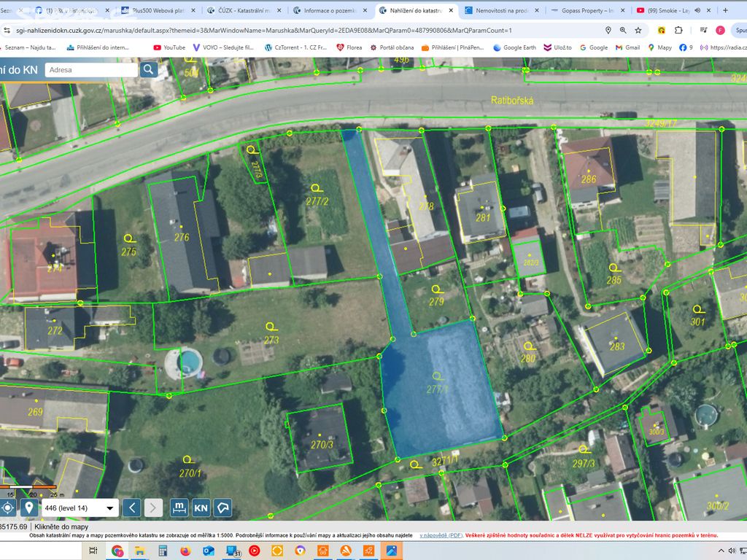Open Chrome from the taskbar

pos(117,551)
